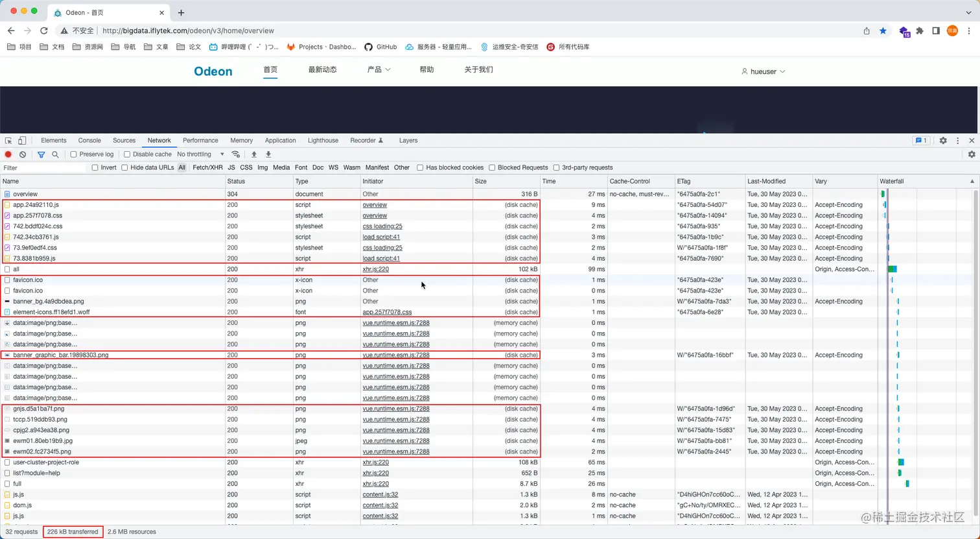This screenshot has width=980, height=539.
Task: Open the Chrome profile avatar
Action: (952, 30)
